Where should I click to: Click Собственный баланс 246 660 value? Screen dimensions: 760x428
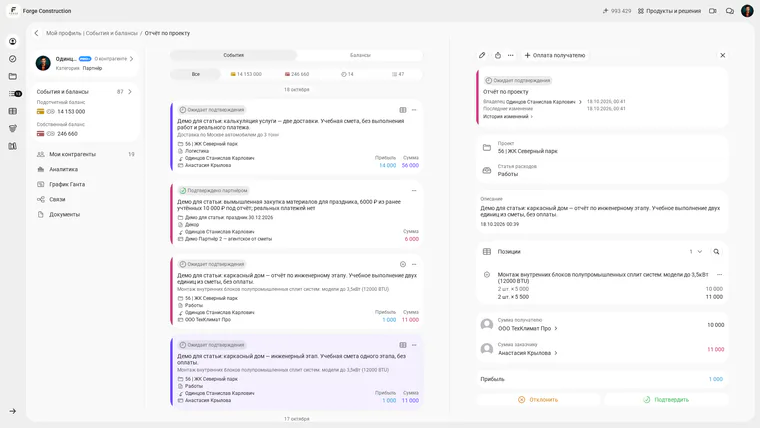[67, 134]
